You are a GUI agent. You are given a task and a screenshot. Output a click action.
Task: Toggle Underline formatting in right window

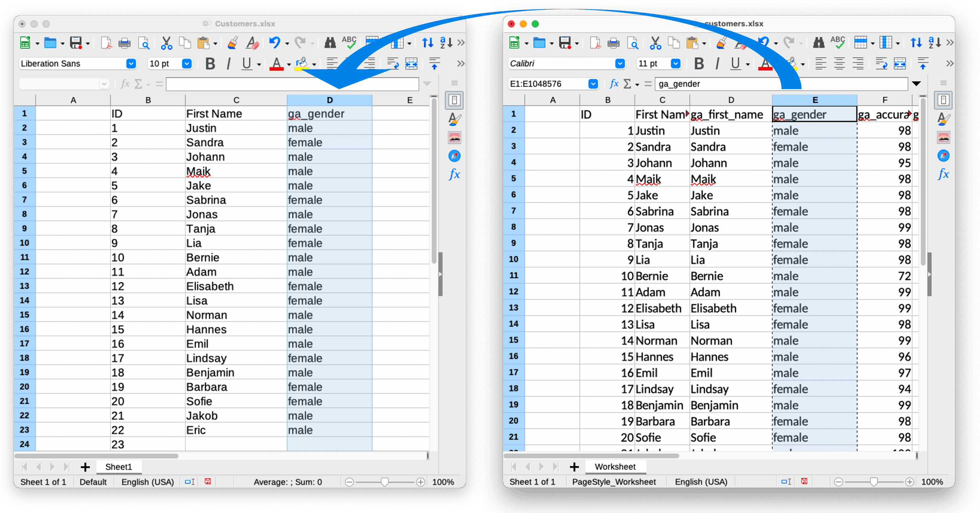(x=735, y=64)
